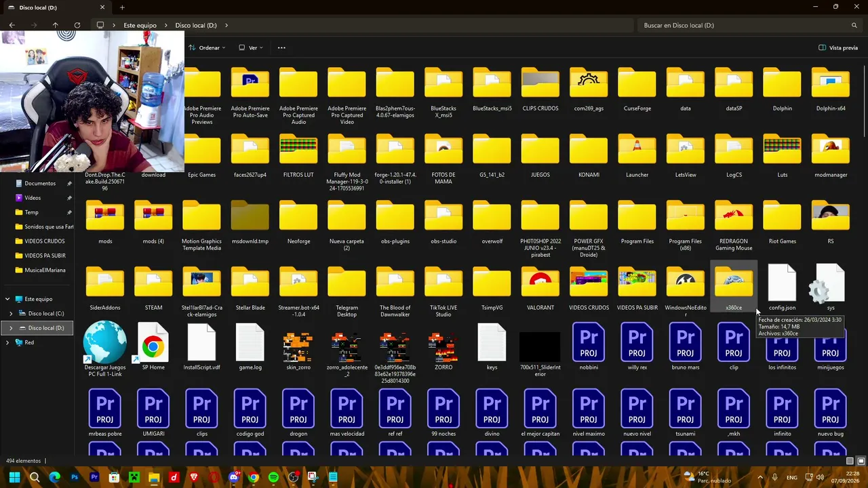This screenshot has width=868, height=488.
Task: Expand the Red tree node
Action: [7, 342]
